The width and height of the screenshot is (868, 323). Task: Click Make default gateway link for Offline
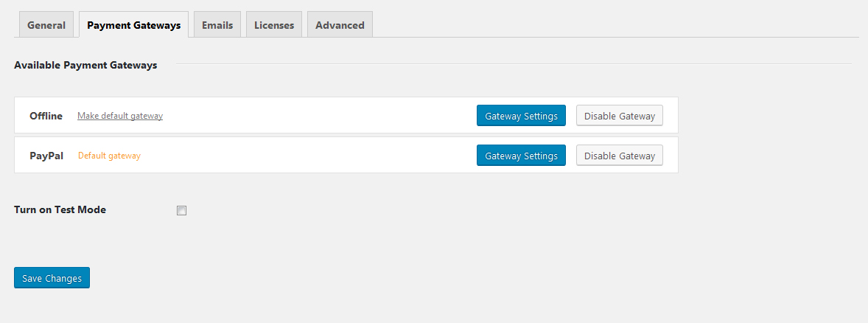point(120,116)
